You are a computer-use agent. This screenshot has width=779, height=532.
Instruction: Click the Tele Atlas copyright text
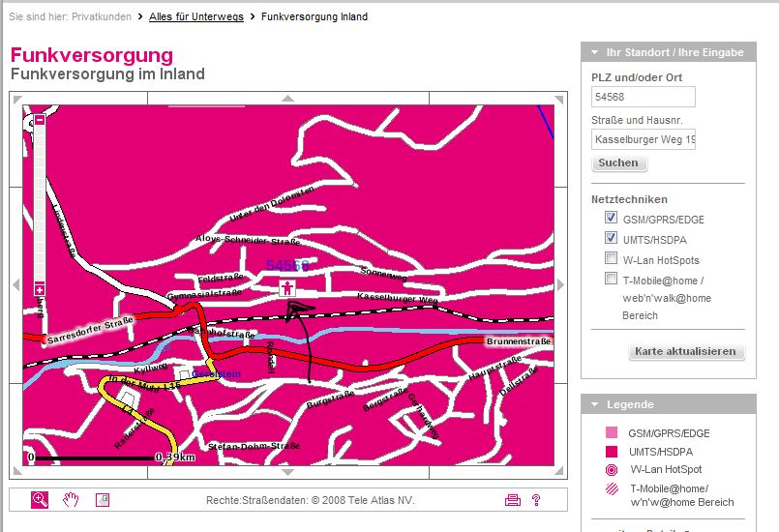310,500
